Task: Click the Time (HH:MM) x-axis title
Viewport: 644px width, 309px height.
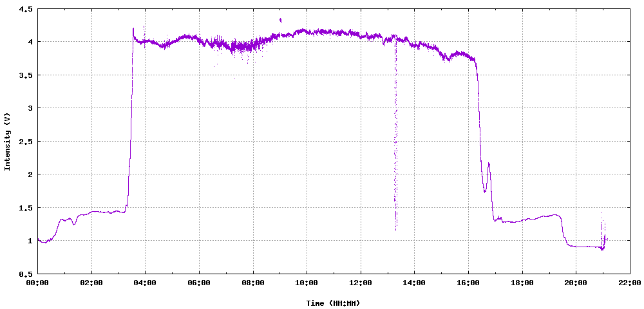Action: pyautogui.click(x=333, y=303)
